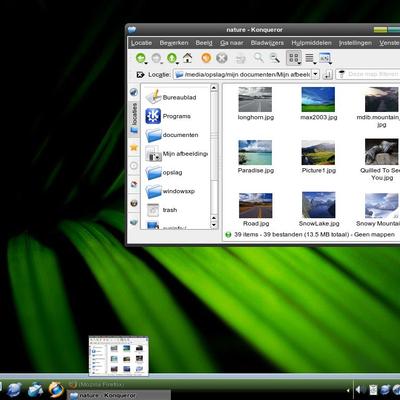
Task: Select longhorn.jpg thumbnail
Action: point(255,99)
